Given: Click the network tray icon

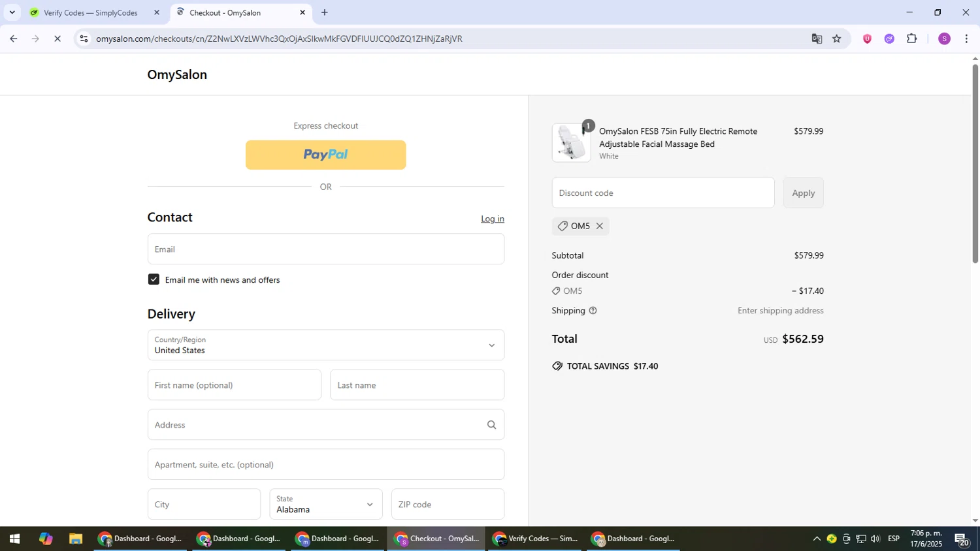Looking at the screenshot, I should [861, 539].
